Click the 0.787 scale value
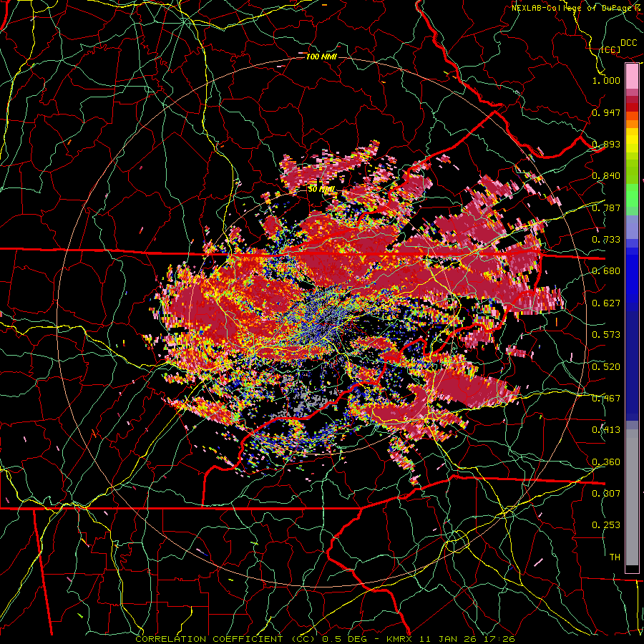 click(x=606, y=208)
